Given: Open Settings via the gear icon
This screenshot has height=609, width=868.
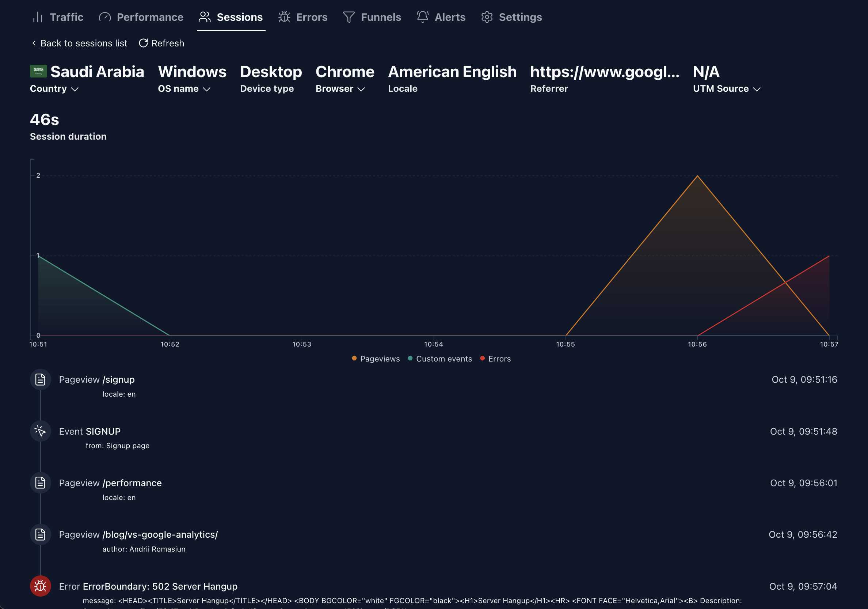Looking at the screenshot, I should tap(487, 17).
